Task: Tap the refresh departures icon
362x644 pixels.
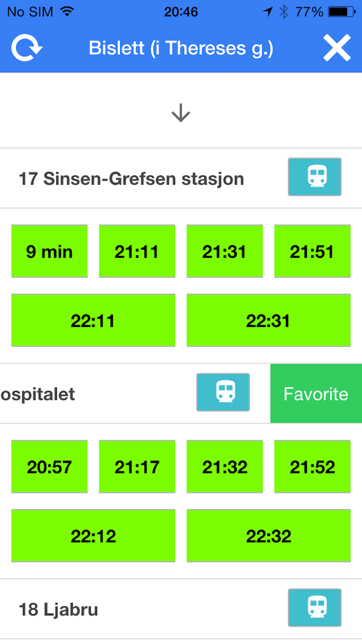Action: point(26,48)
